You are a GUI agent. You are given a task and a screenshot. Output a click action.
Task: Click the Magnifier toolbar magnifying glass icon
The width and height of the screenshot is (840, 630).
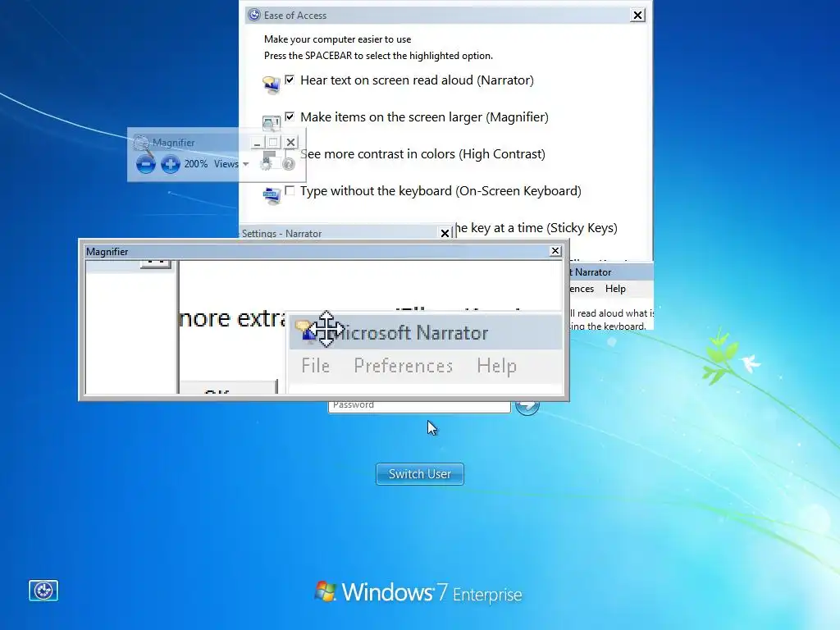[141, 143]
